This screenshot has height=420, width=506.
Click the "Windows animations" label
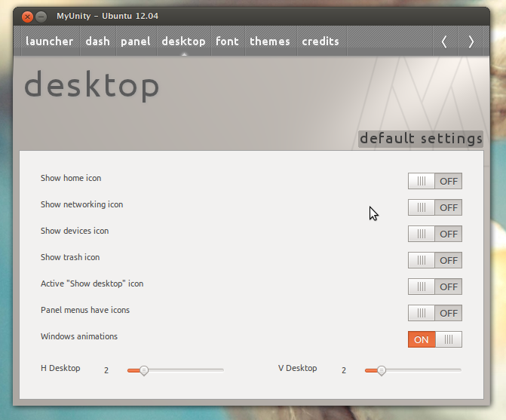coord(79,336)
